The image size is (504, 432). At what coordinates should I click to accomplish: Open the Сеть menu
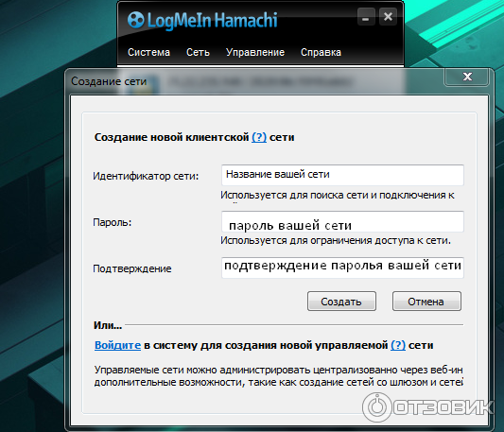[198, 52]
